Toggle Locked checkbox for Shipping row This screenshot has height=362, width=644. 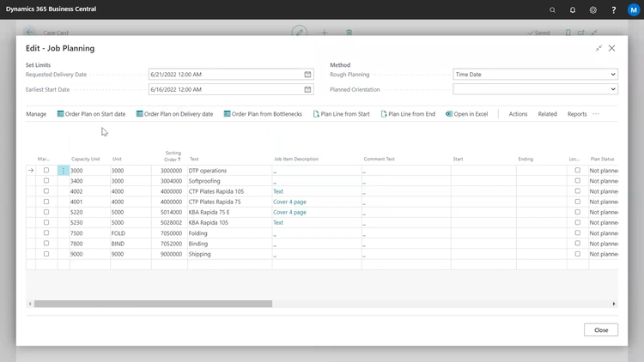[578, 254]
